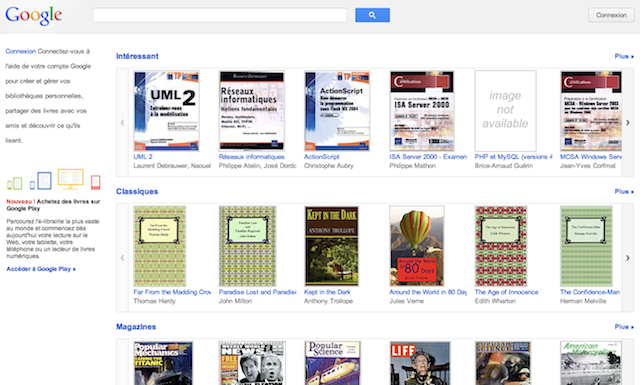This screenshot has width=640, height=385.
Task: Click The Age of Innocence title link
Action: point(507,292)
